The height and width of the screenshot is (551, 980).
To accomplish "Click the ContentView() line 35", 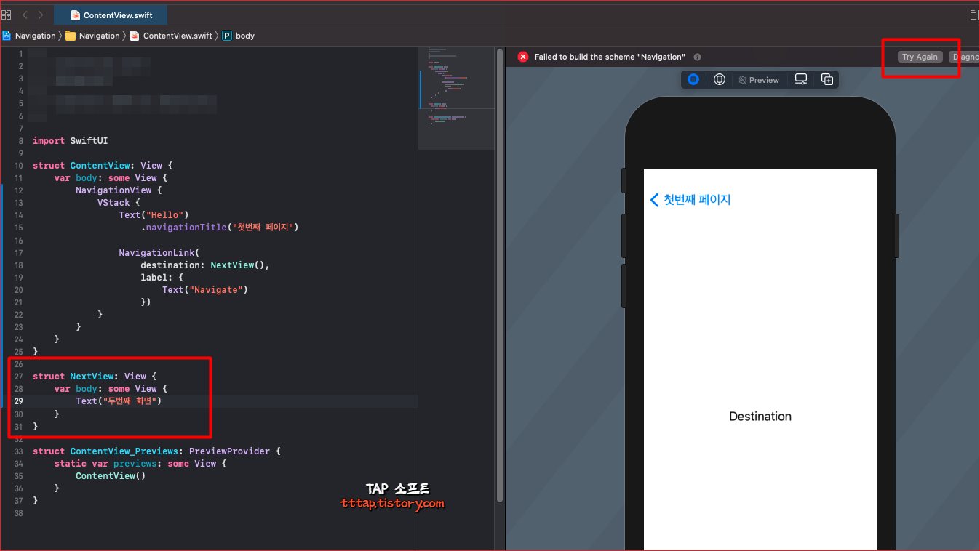I will [x=111, y=476].
